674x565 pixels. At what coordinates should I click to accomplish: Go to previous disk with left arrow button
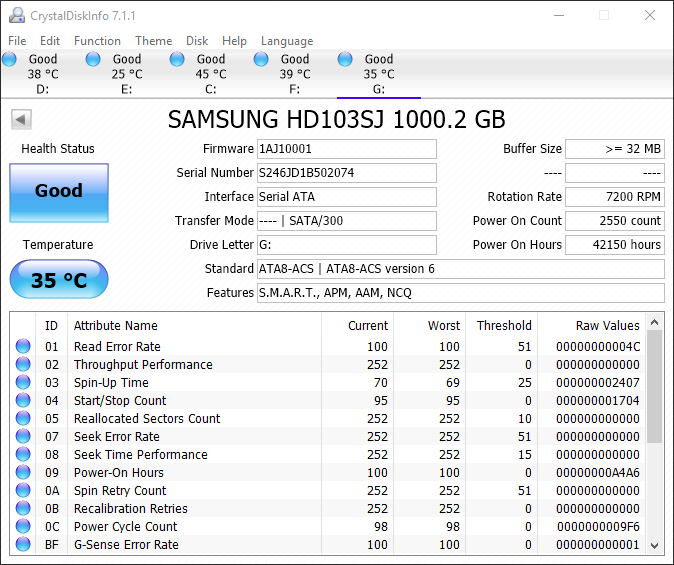(x=21, y=119)
